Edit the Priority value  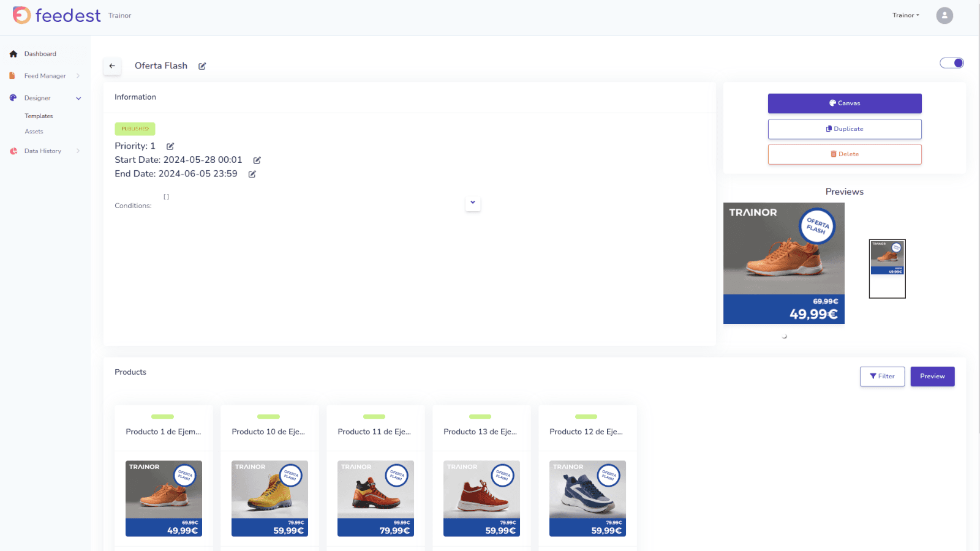point(170,146)
